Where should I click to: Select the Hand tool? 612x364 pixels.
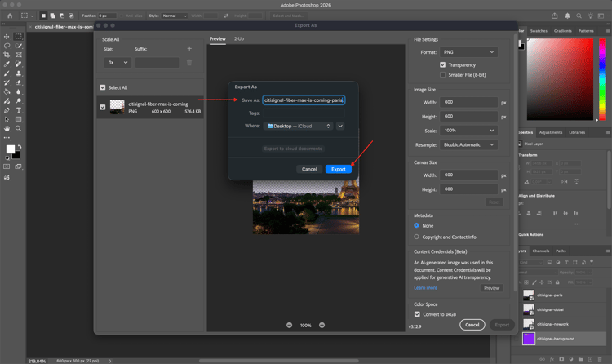(x=7, y=128)
